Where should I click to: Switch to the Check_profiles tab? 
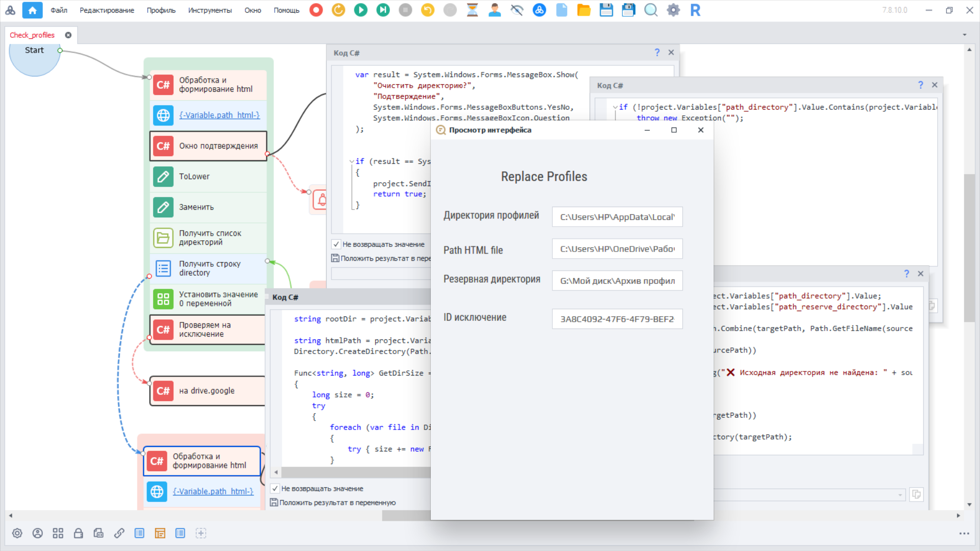32,35
